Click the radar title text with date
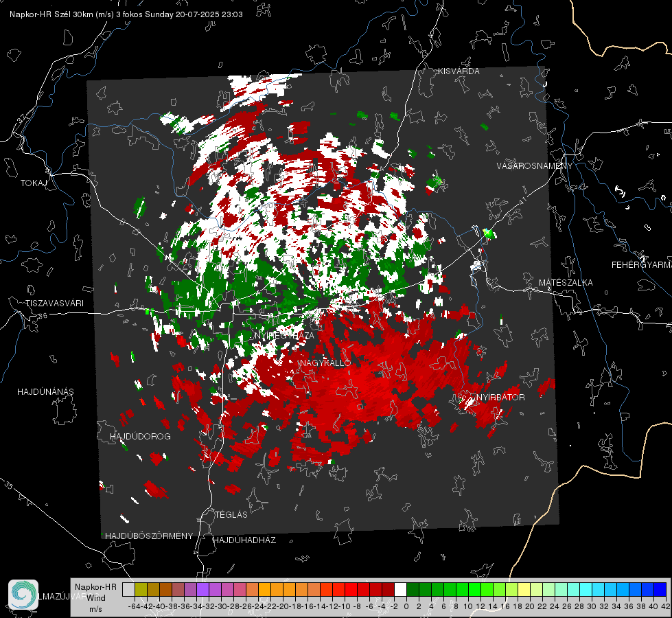The width and height of the screenshot is (672, 618). click(x=126, y=14)
